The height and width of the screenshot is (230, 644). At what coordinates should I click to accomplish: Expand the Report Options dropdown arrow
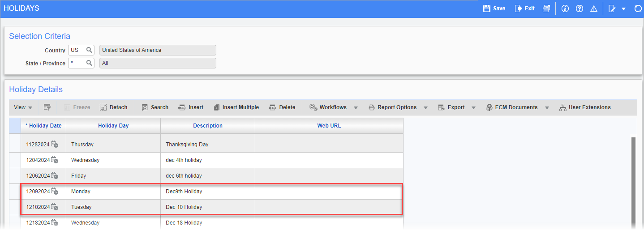click(426, 108)
